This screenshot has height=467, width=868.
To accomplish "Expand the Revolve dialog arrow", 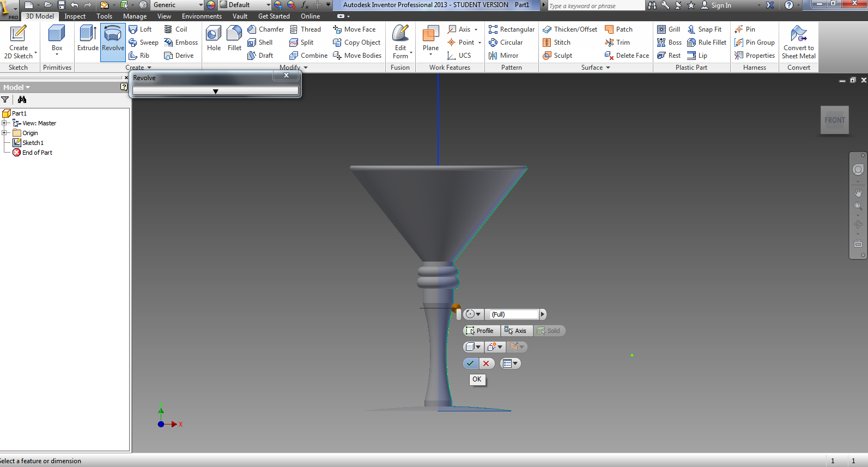I will [216, 91].
